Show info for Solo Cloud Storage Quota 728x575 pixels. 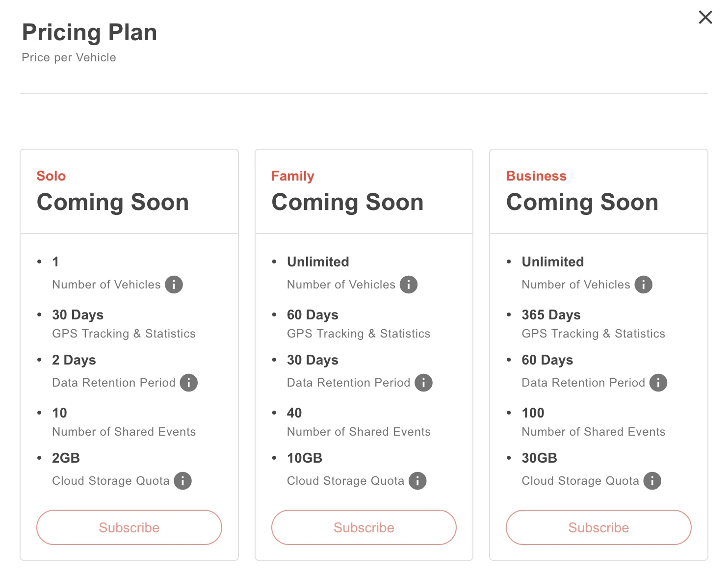click(182, 481)
